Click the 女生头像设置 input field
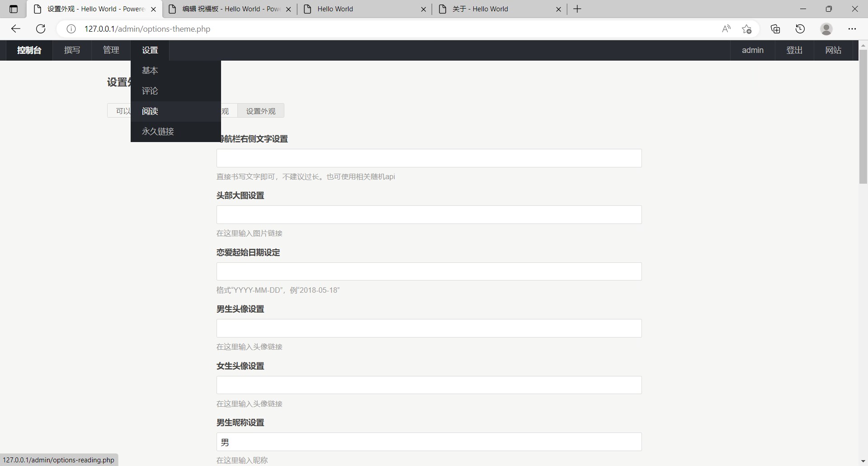Viewport: 868px width, 466px height. click(x=429, y=385)
